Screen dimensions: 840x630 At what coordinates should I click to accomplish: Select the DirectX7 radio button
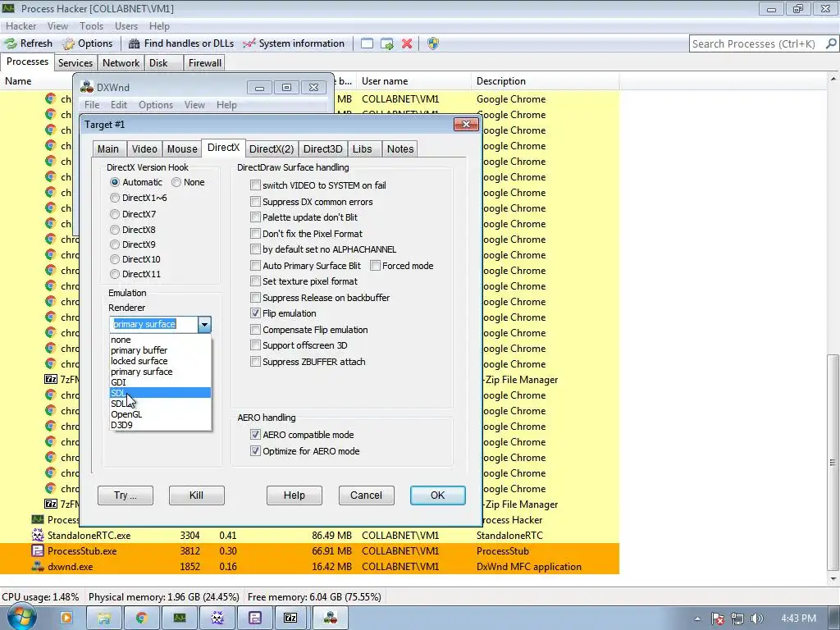point(115,214)
